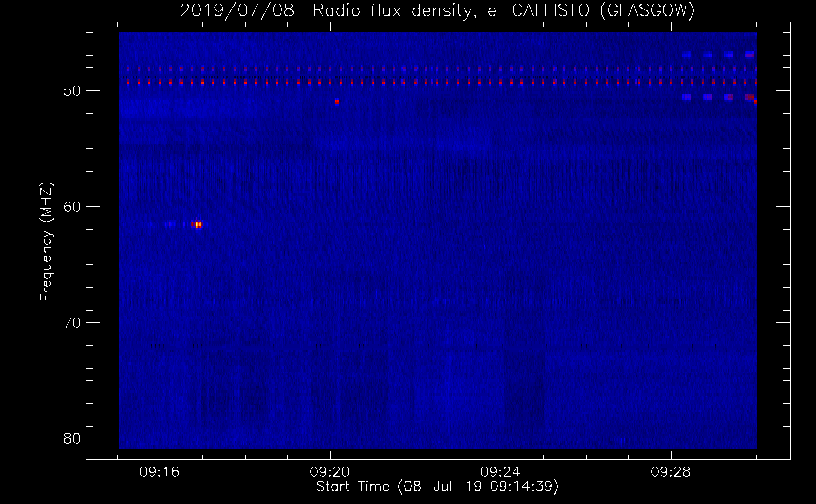Click the bright burst near 61.5 MHz

point(196,224)
